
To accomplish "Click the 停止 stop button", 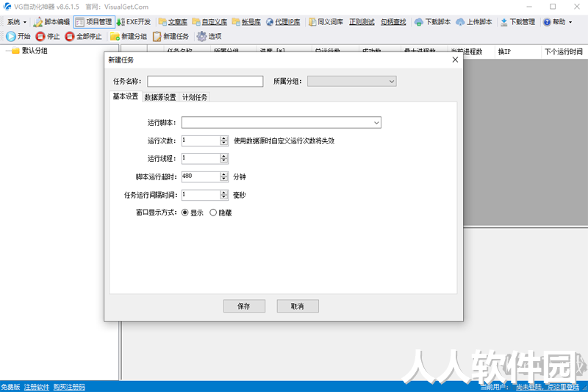I will [48, 36].
